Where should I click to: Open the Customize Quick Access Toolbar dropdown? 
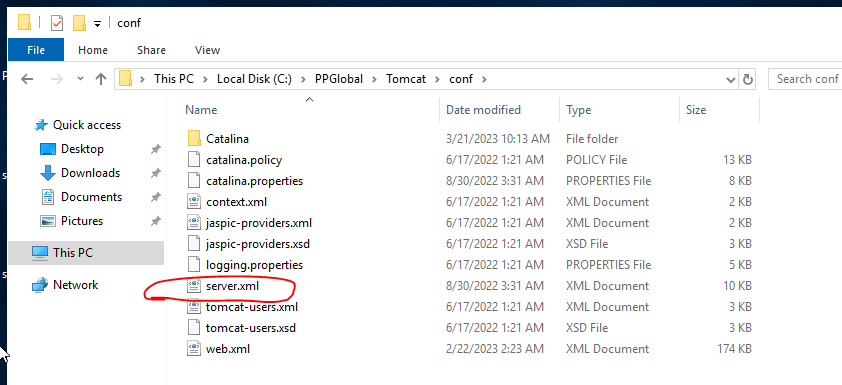point(97,23)
